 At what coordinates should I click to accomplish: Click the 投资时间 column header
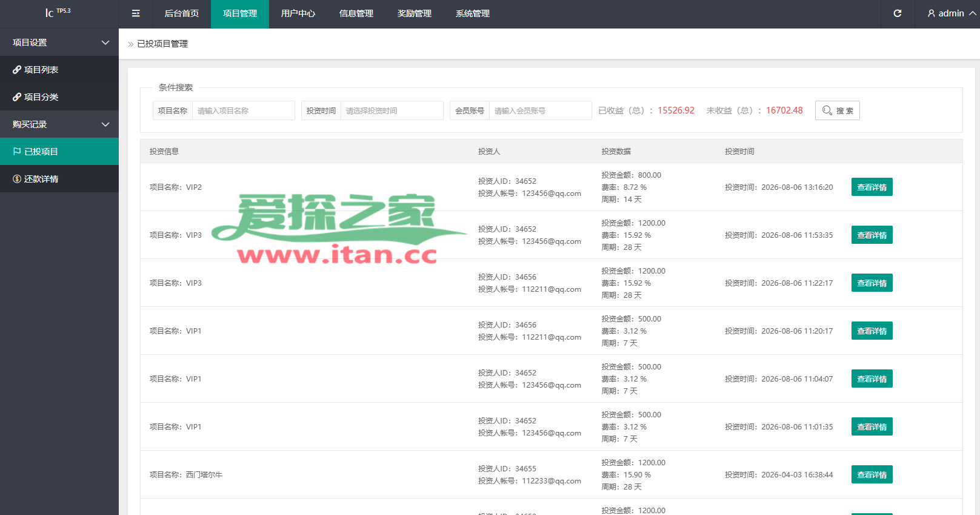pyautogui.click(x=739, y=152)
